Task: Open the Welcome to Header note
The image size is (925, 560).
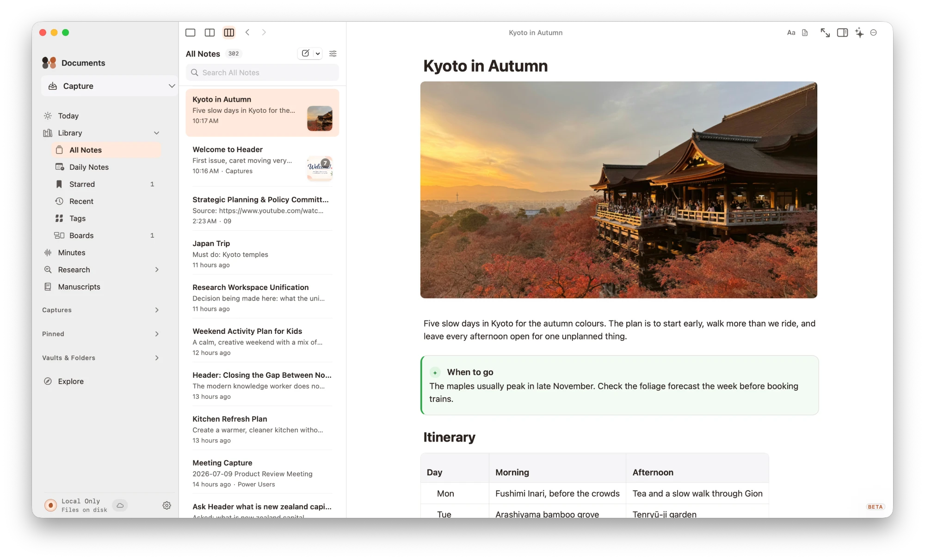Action: coord(262,160)
